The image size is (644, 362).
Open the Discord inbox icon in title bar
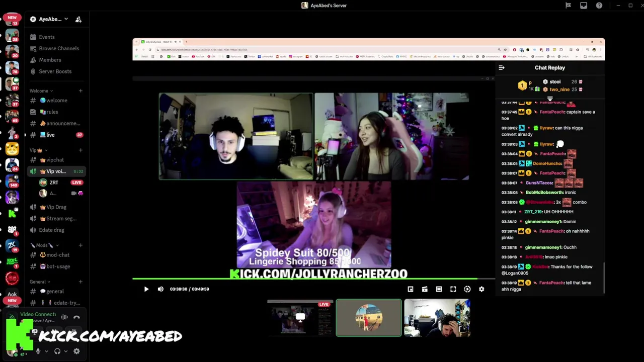[x=584, y=6]
